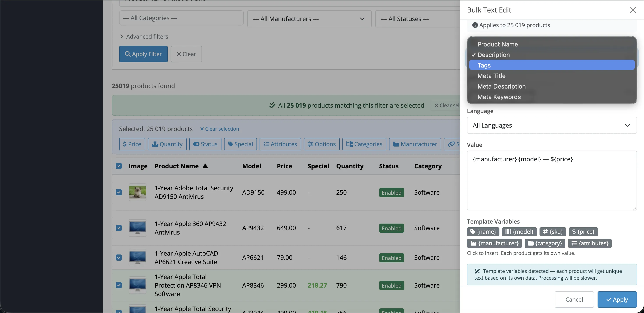
Task: Uncheck the Apple Total Protection AP8346 row
Action: tap(119, 285)
